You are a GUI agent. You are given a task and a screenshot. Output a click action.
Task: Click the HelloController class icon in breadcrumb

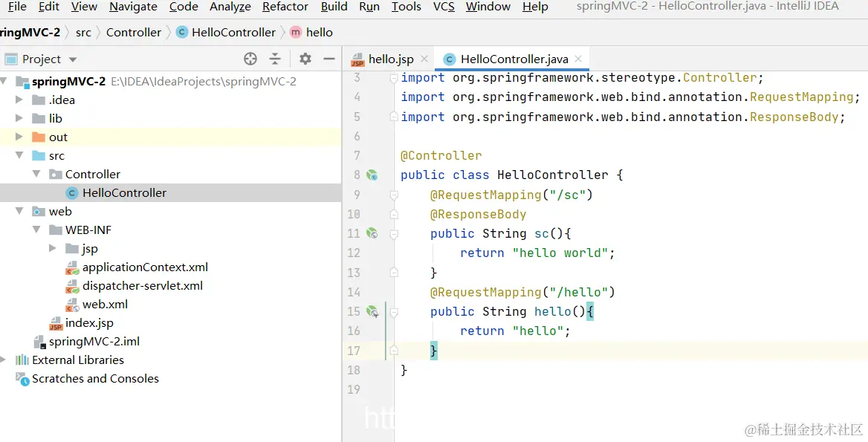click(181, 32)
